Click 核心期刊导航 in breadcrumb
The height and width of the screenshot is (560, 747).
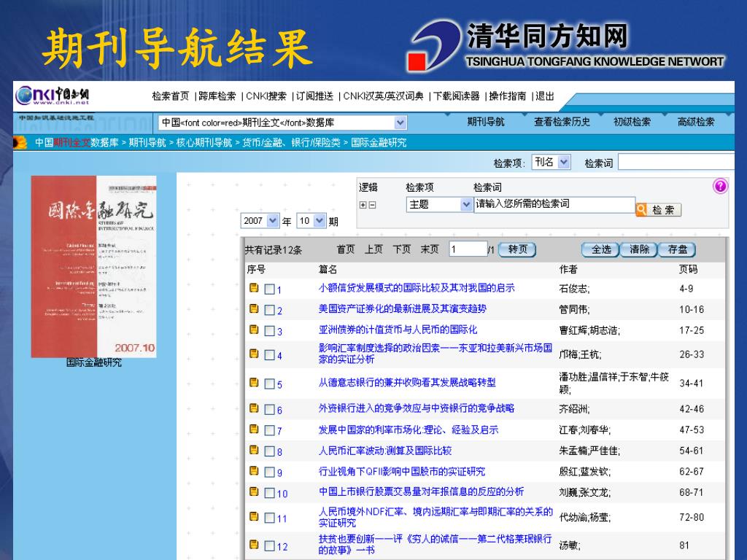[x=204, y=142]
